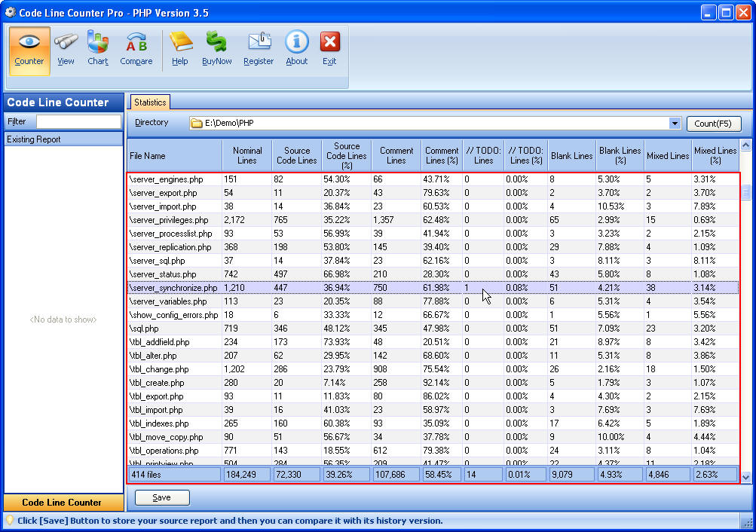Select the \tbl_create.php row

tap(433, 383)
